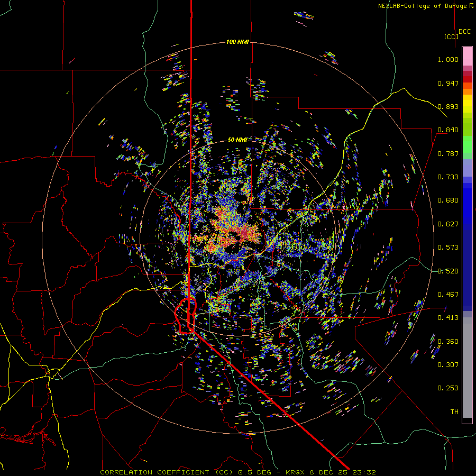Click the [CC] legend unit label

tap(451, 36)
